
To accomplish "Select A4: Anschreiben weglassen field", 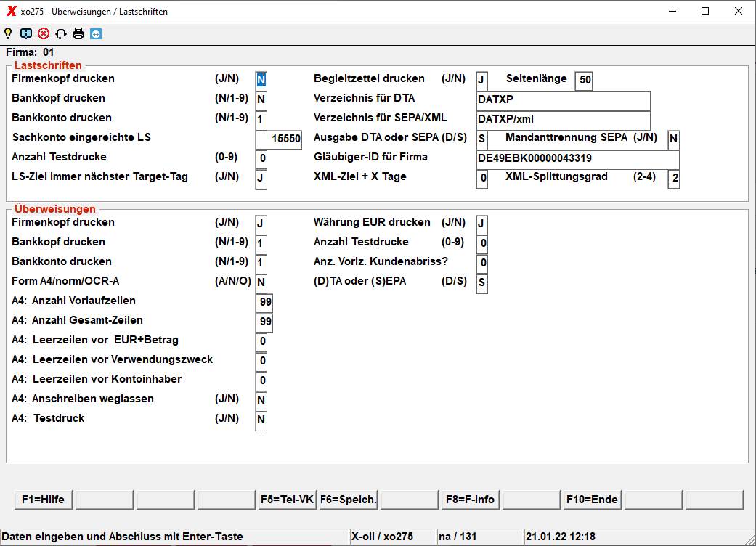I will pos(261,400).
